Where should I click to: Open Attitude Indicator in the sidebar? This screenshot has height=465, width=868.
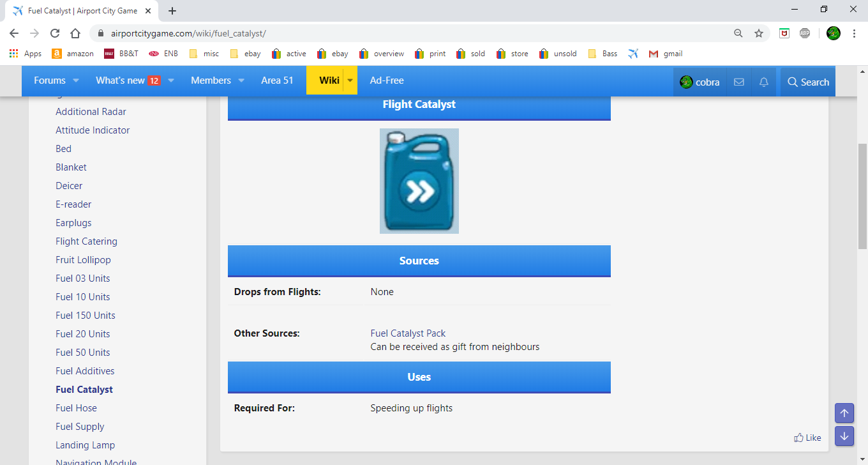coord(93,130)
